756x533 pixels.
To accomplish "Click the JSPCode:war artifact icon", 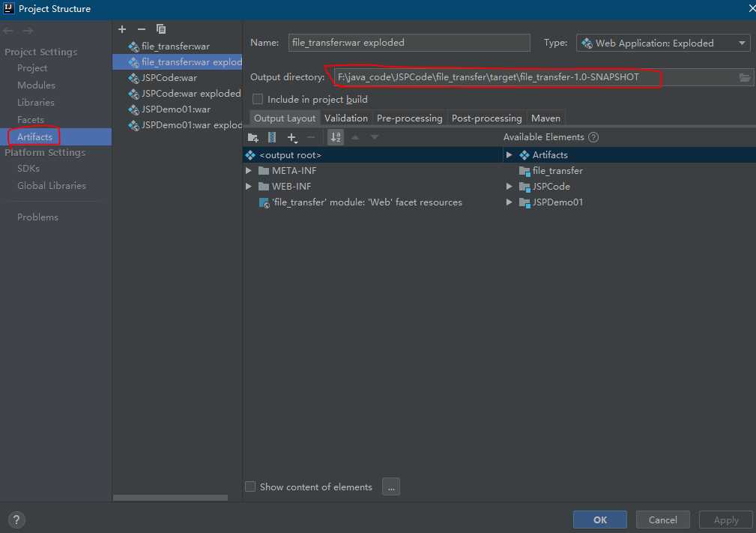I will click(x=133, y=78).
